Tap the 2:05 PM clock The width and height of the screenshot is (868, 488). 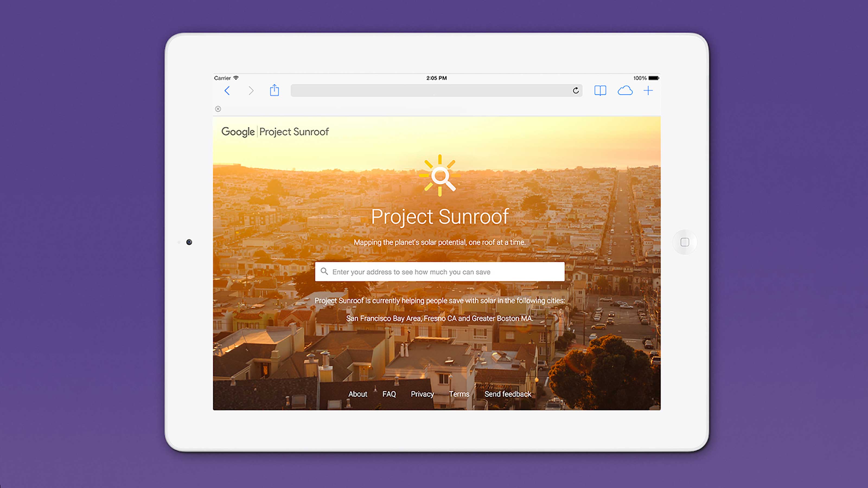pyautogui.click(x=436, y=78)
